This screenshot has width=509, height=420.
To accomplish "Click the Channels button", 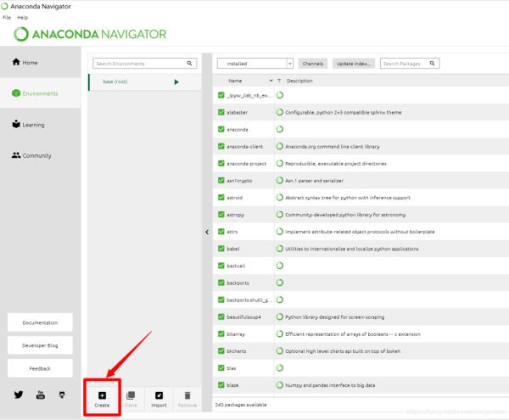I will (313, 63).
